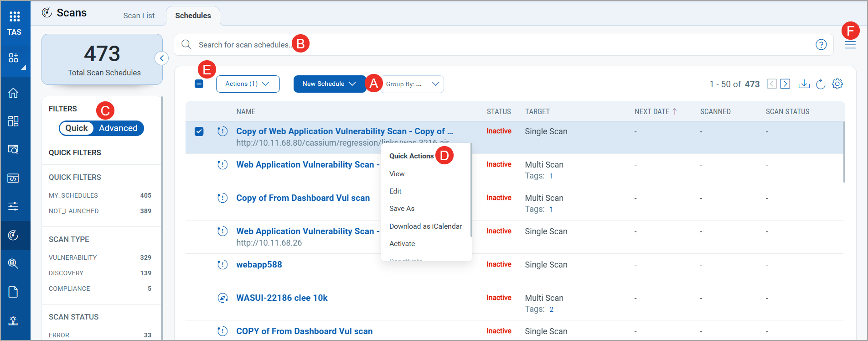Open the help question mark icon

point(821,45)
